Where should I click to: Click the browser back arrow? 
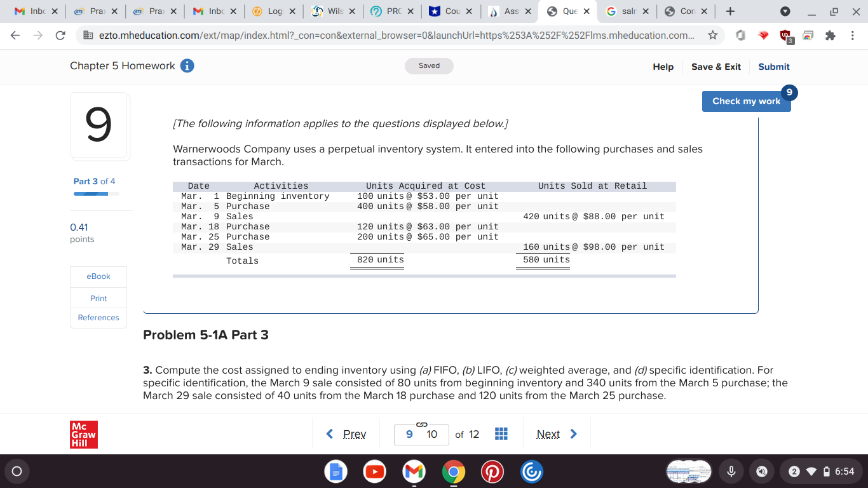click(x=17, y=36)
